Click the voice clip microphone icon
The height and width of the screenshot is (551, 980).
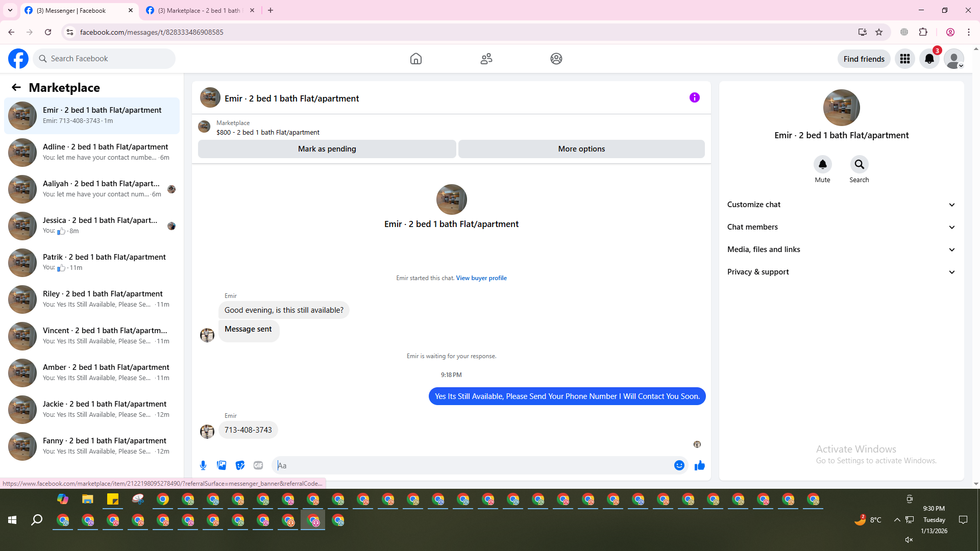pyautogui.click(x=203, y=465)
